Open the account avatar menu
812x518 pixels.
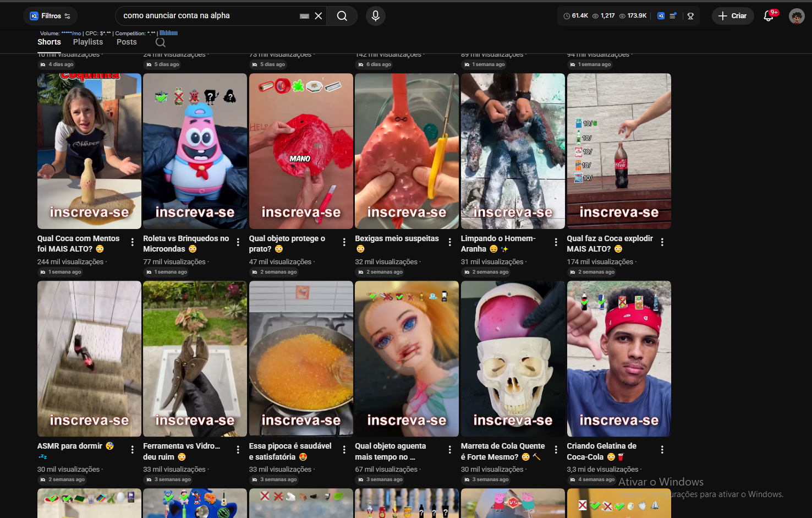pyautogui.click(x=797, y=16)
